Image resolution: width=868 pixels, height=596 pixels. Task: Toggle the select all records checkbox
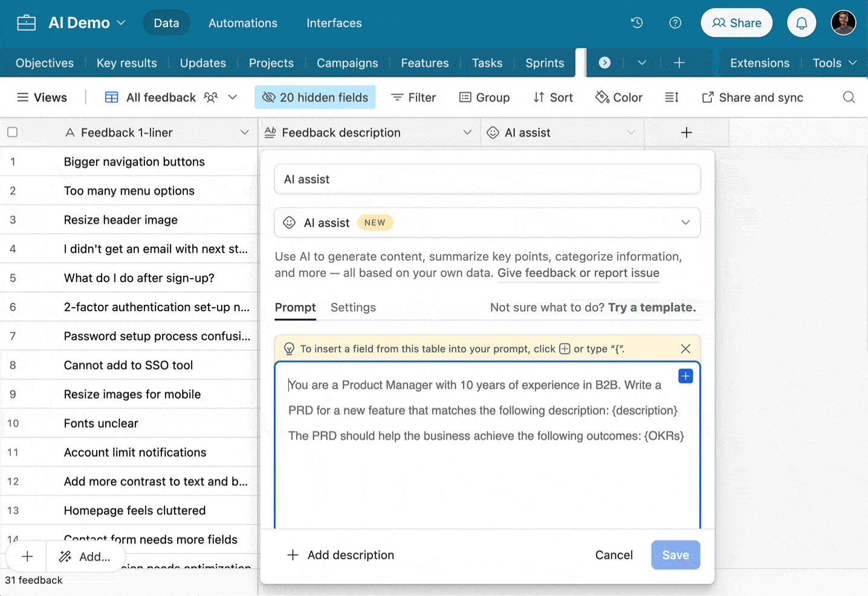12,132
